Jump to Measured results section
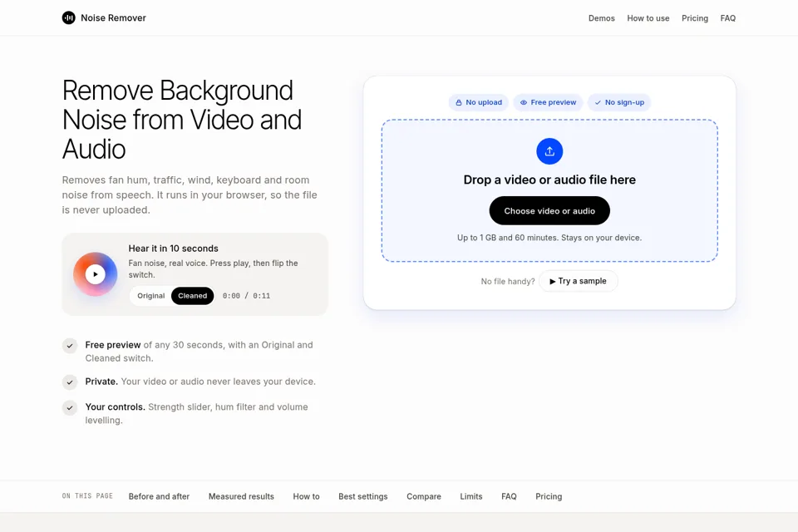Screen dimensions: 798x532 coord(241,496)
